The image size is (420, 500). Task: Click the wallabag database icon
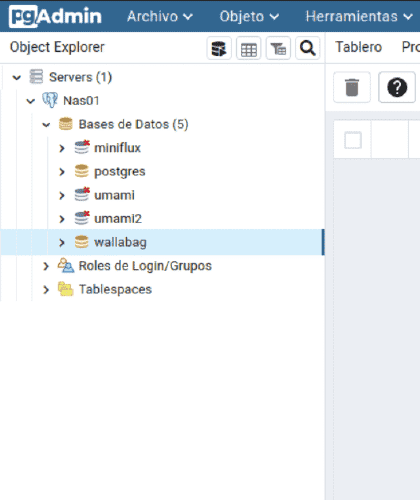coord(82,242)
